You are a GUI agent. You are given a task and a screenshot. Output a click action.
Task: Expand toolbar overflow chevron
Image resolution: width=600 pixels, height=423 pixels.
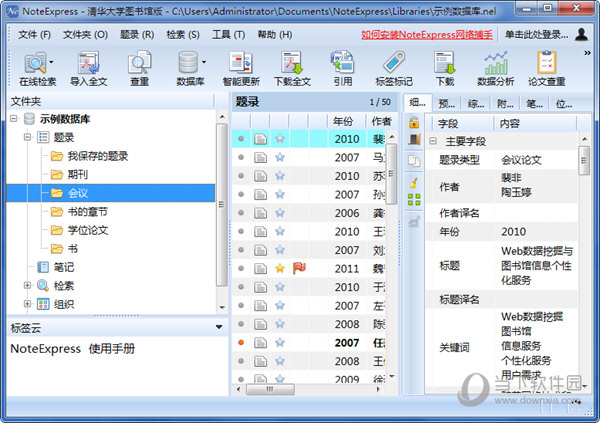pos(587,53)
